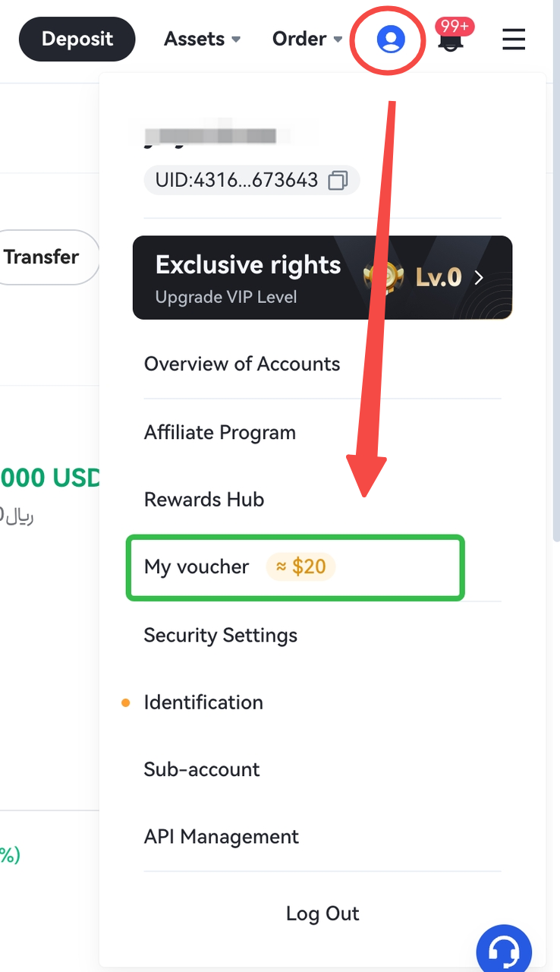Go to Affiliate Program
This screenshot has height=972, width=560.
220,433
